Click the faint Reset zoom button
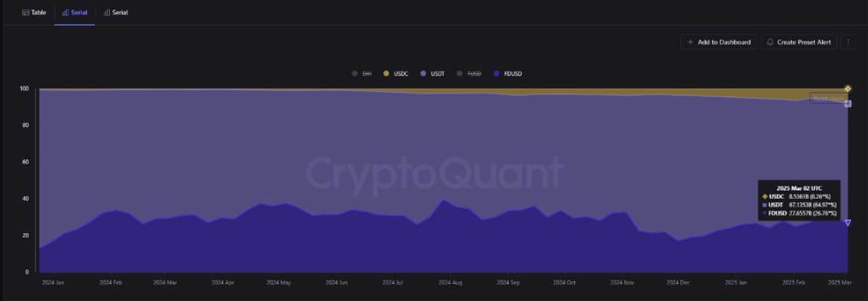 [x=827, y=99]
